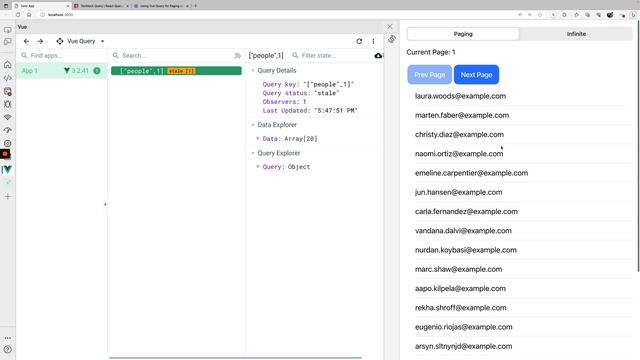Open devtools three-dot more menu
Screen dimensions: 640x360
point(373,41)
